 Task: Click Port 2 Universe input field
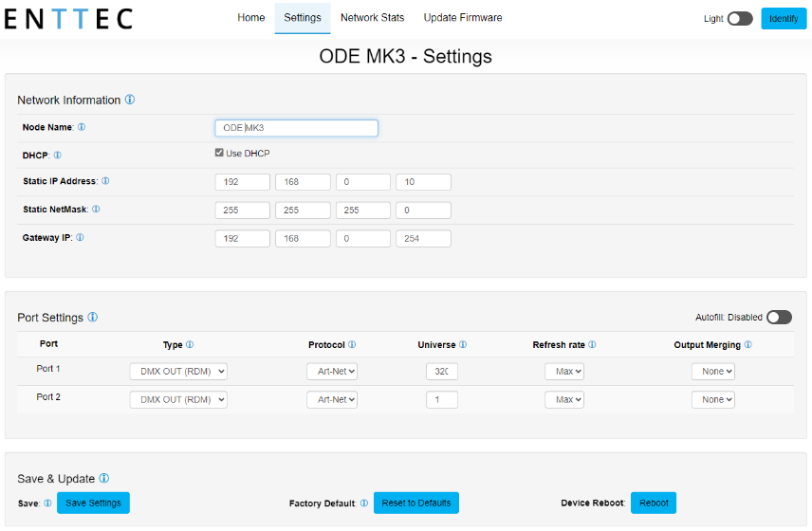(442, 399)
